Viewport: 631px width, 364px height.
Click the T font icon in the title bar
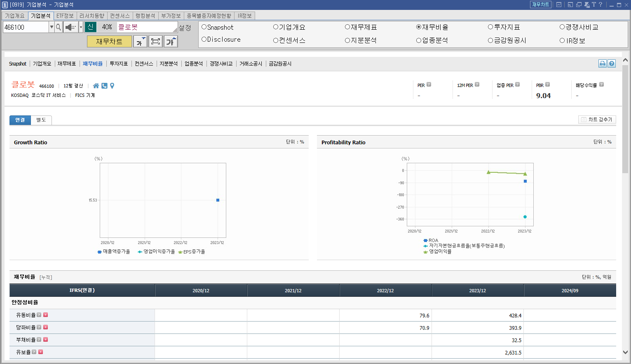pyautogui.click(x=594, y=5)
